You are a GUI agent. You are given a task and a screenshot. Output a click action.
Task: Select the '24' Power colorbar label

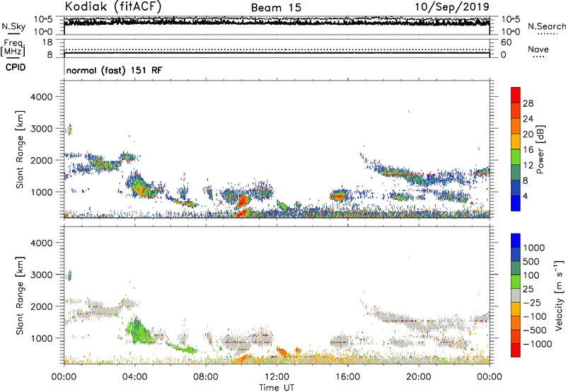(528, 119)
